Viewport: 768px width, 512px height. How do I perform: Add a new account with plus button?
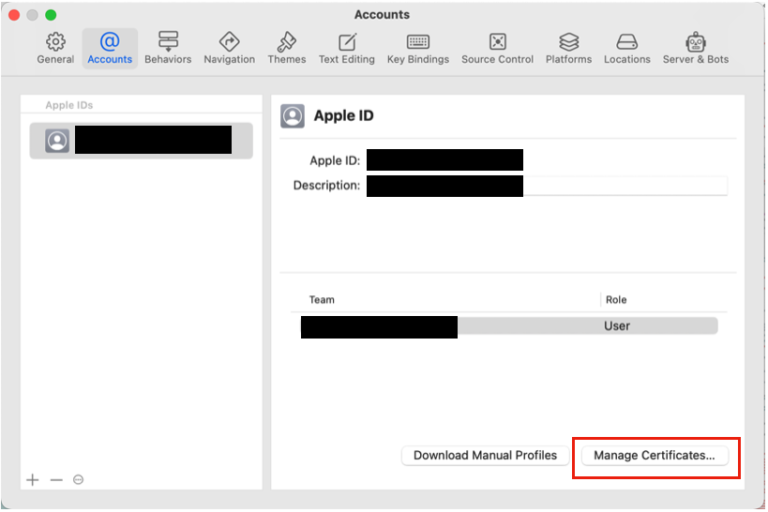pyautogui.click(x=32, y=480)
